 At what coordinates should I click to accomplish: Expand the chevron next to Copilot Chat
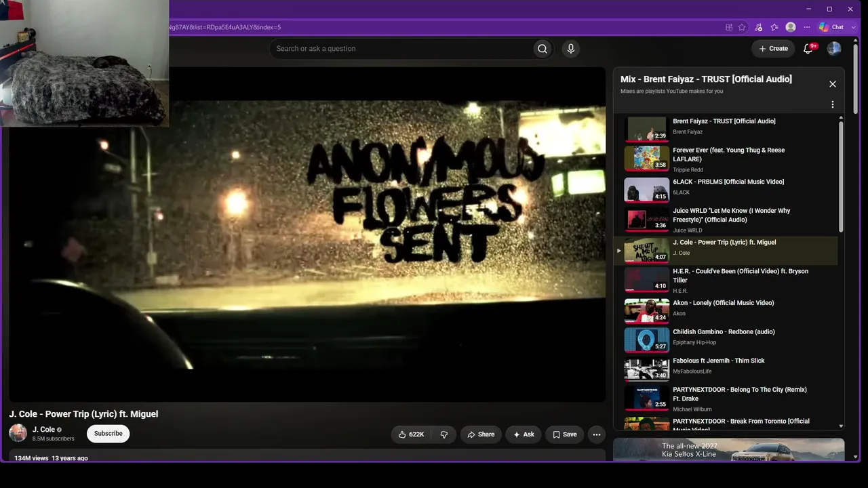tap(853, 27)
